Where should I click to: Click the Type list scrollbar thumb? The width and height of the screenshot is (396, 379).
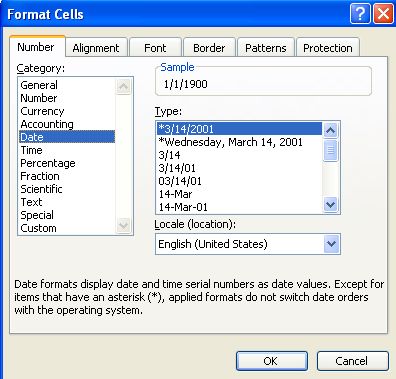tap(330, 151)
